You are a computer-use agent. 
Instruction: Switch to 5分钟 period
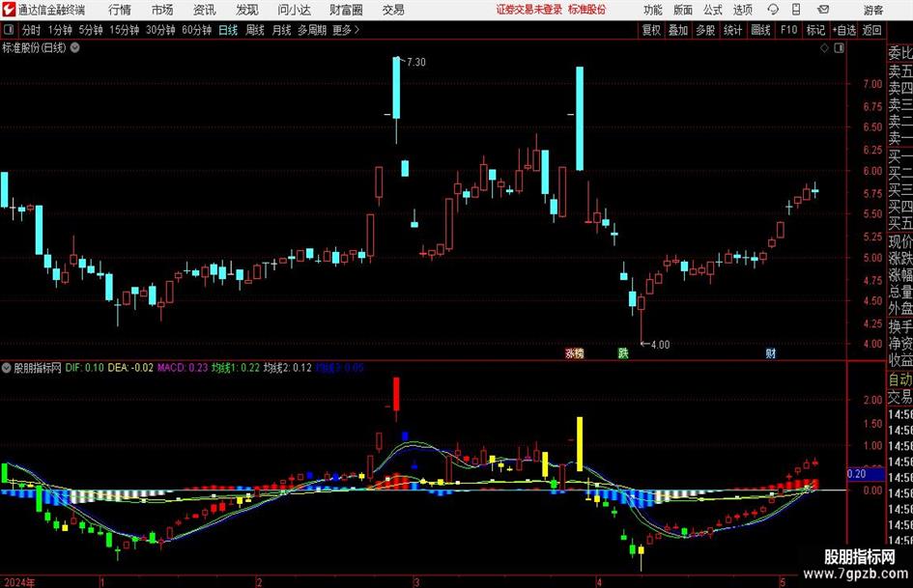click(90, 30)
